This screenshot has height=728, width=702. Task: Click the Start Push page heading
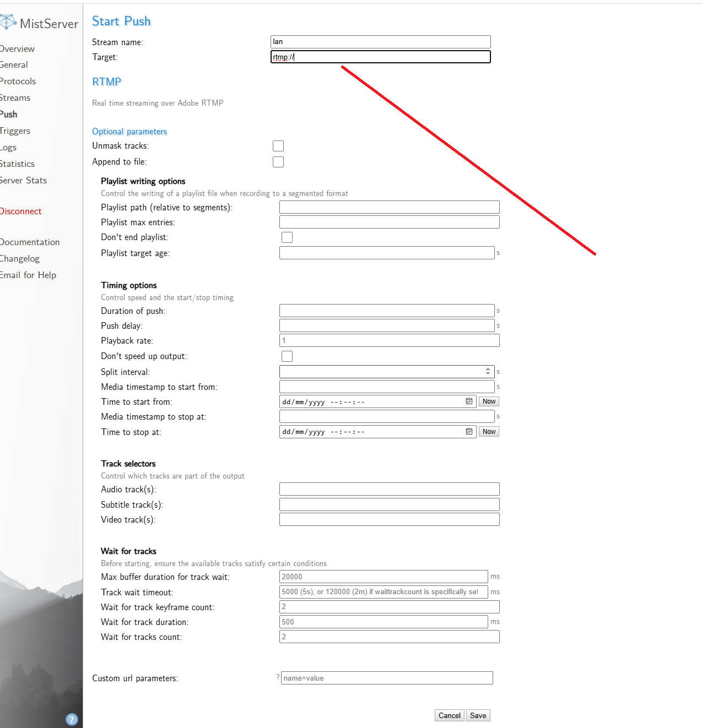pos(121,21)
